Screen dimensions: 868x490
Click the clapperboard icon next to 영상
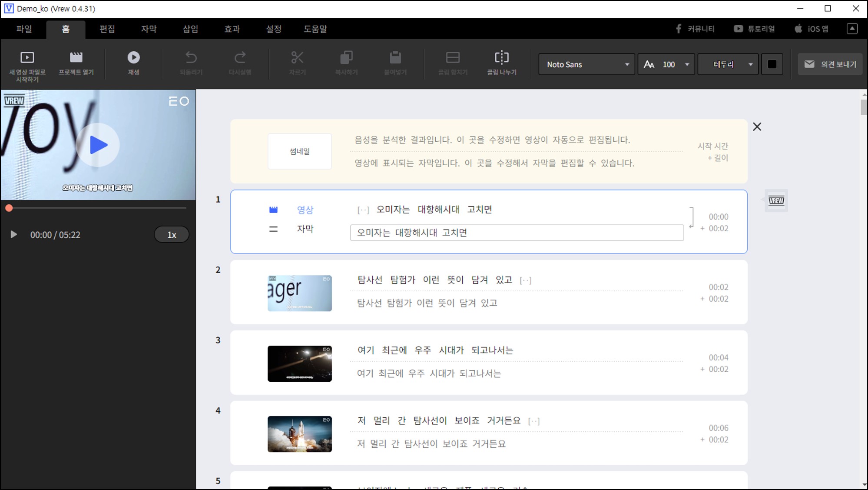point(273,210)
